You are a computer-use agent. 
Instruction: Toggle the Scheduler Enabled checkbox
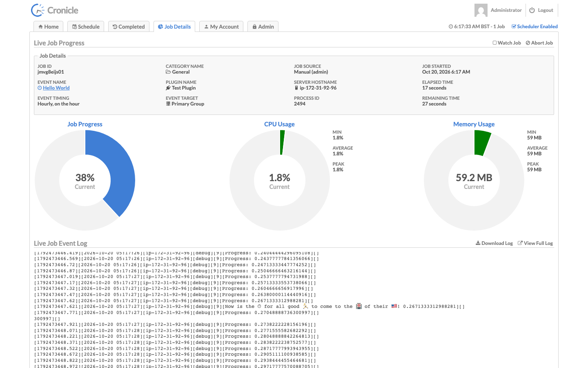(x=514, y=27)
